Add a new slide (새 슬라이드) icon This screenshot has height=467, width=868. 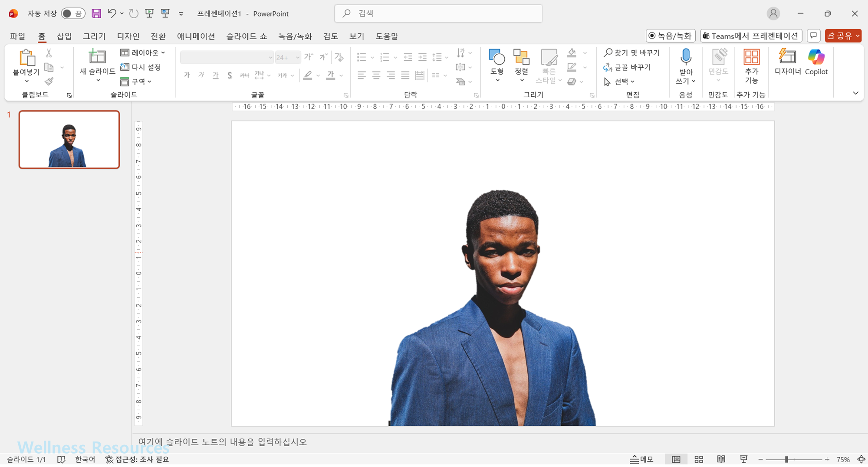click(97, 57)
